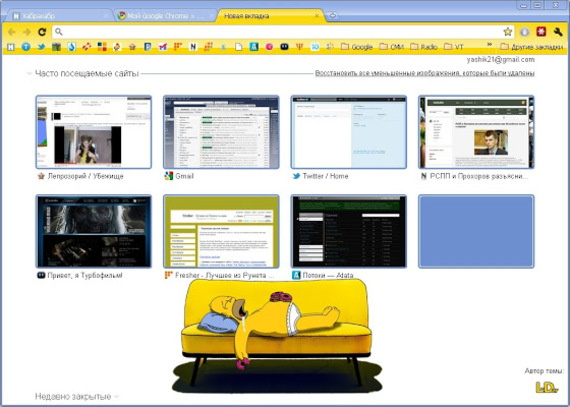Open Другие закладки folder
This screenshot has width=570, height=407.
point(531,47)
